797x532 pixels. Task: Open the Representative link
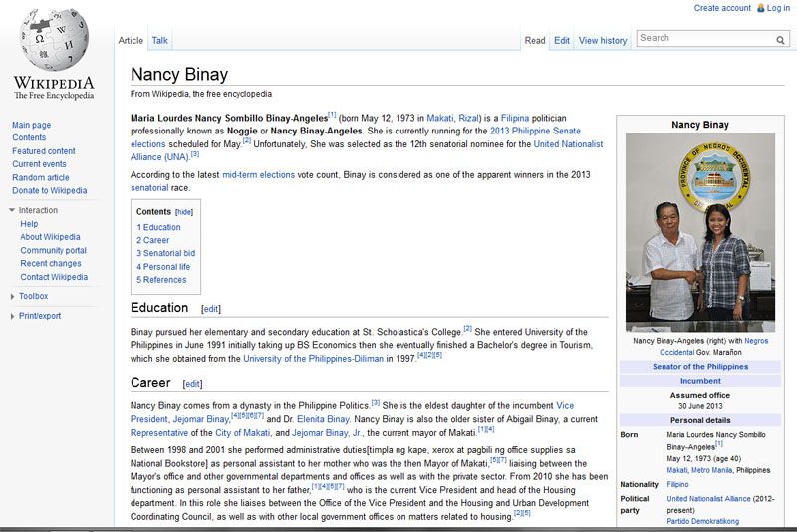[159, 433]
